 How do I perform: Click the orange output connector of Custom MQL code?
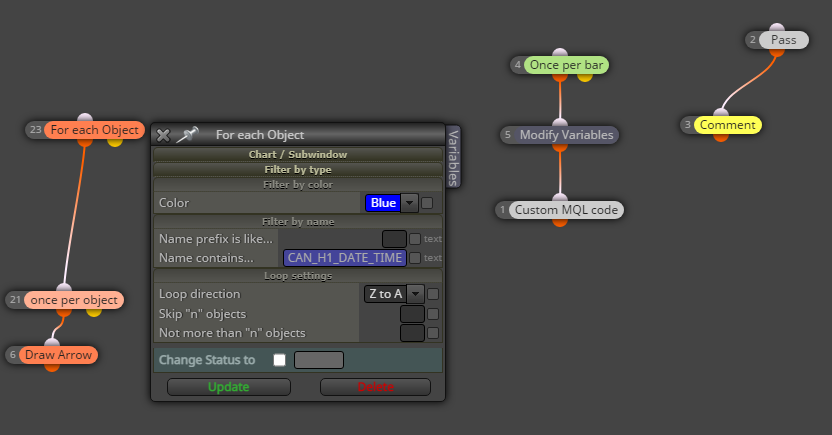pos(560,222)
